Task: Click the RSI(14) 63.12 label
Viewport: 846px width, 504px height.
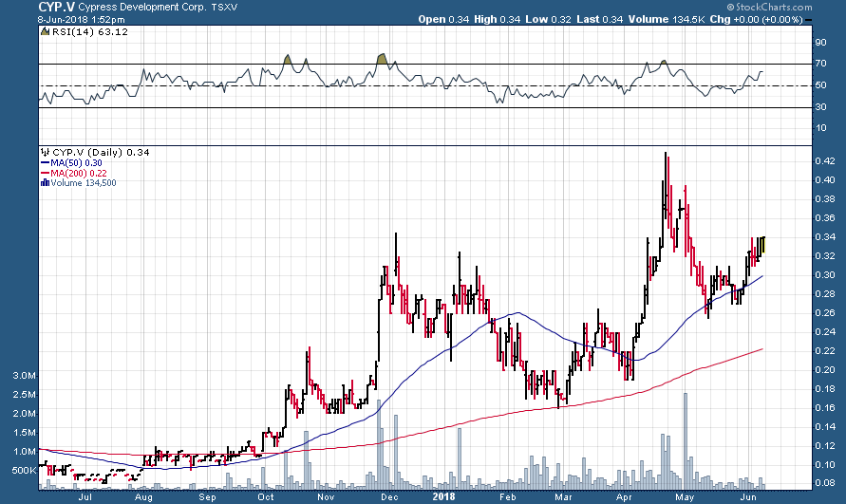Action: [89, 32]
